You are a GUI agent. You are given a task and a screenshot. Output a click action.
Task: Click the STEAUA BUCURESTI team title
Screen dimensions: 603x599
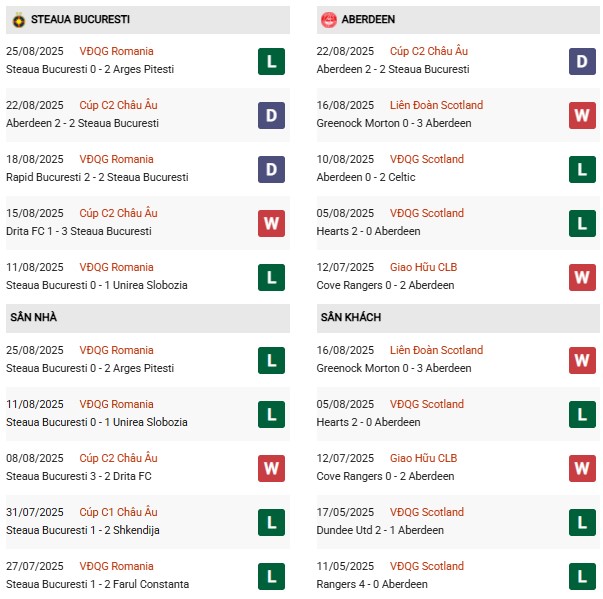coord(80,19)
